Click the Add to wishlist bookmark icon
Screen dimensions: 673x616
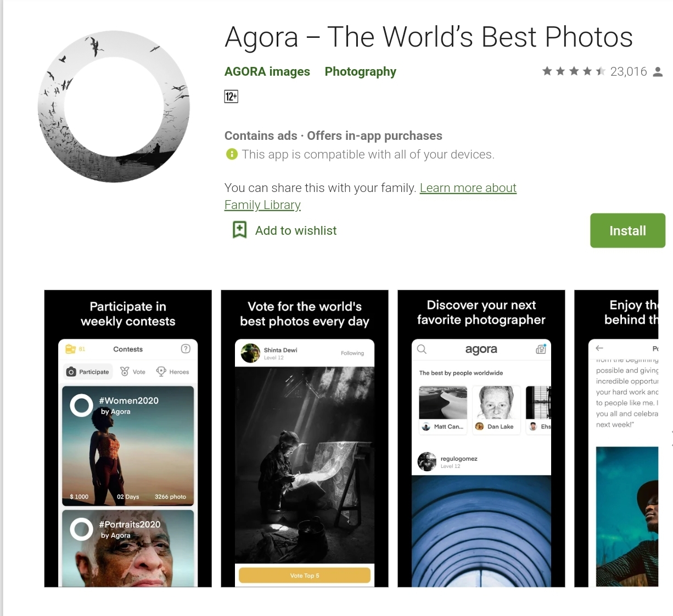point(240,230)
